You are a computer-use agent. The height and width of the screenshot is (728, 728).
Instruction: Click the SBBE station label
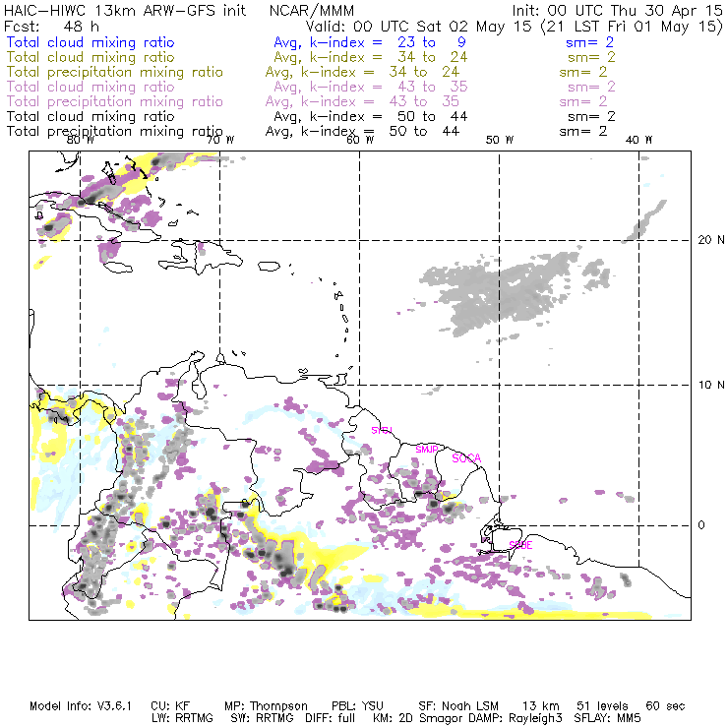[x=521, y=545]
